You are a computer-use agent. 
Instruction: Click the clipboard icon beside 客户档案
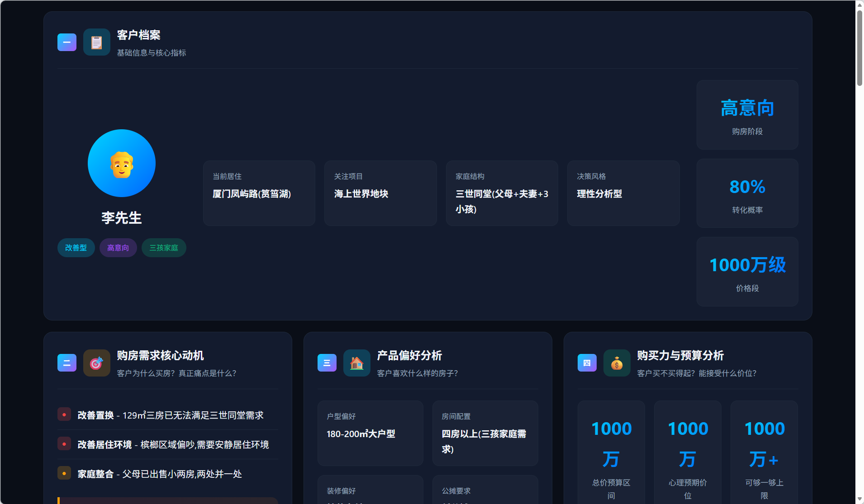(x=96, y=42)
